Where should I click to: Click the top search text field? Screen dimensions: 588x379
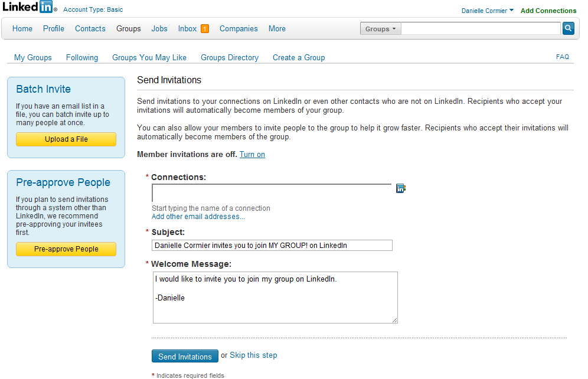coord(481,28)
